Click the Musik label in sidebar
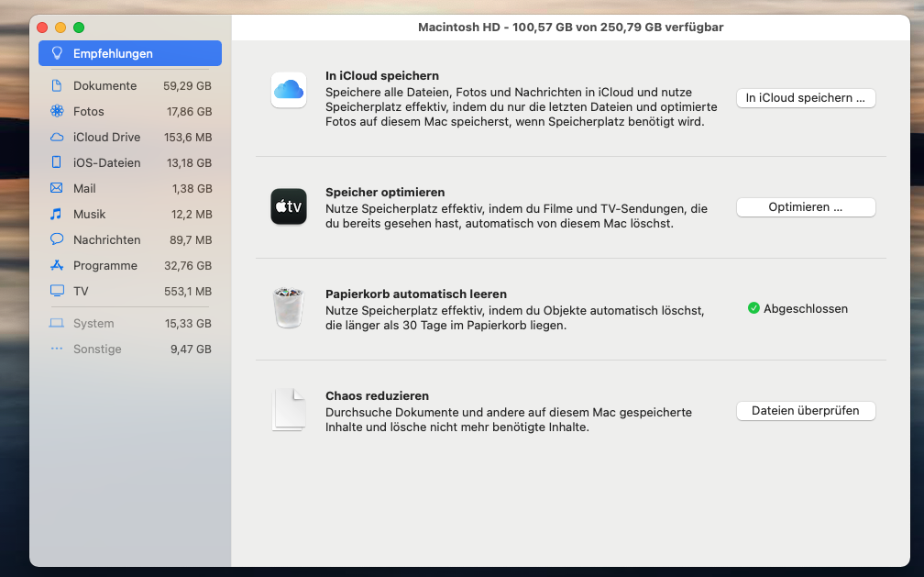 (90, 214)
